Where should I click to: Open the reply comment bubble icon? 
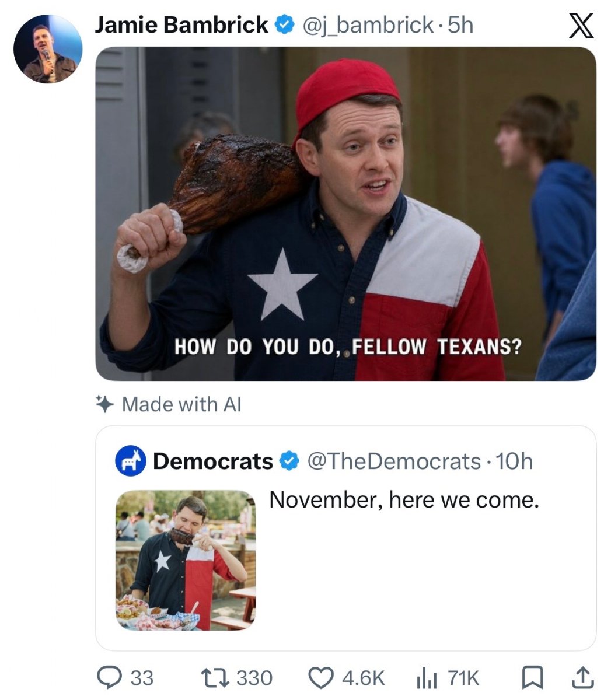click(x=109, y=677)
